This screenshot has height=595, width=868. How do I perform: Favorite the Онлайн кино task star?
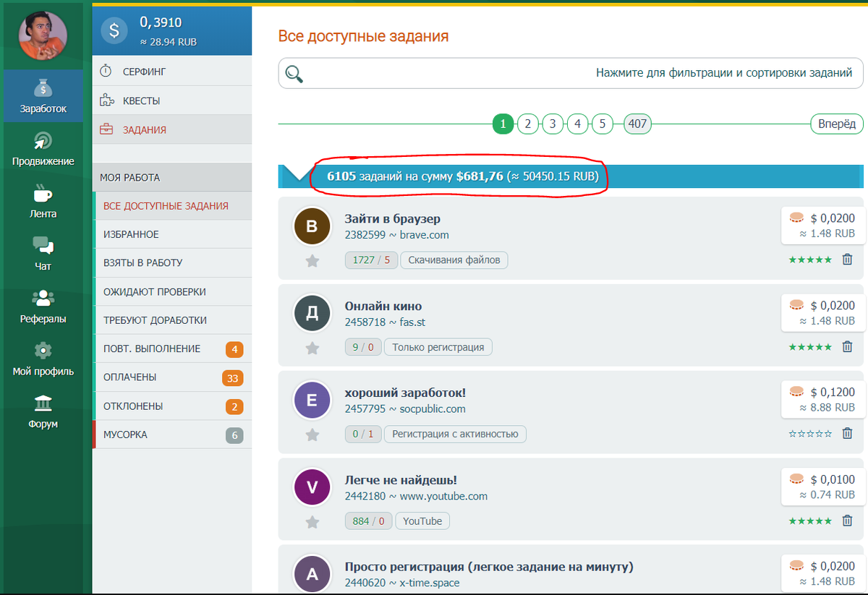312,348
